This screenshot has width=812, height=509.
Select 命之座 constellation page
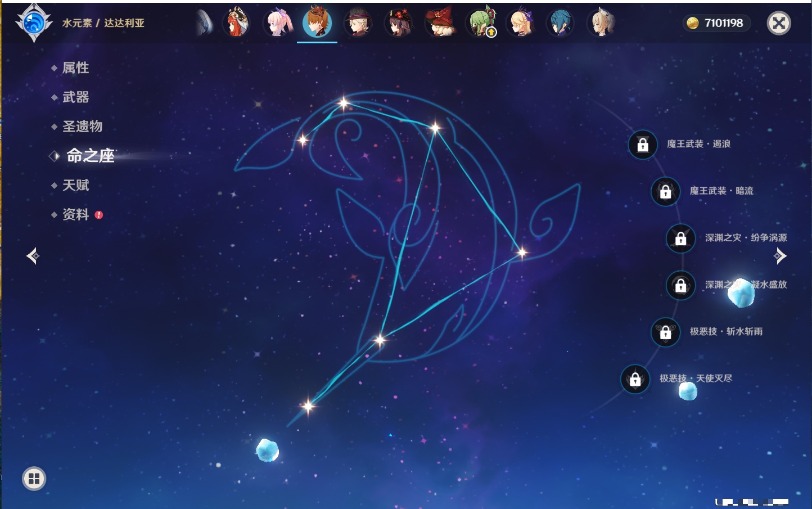pos(90,156)
